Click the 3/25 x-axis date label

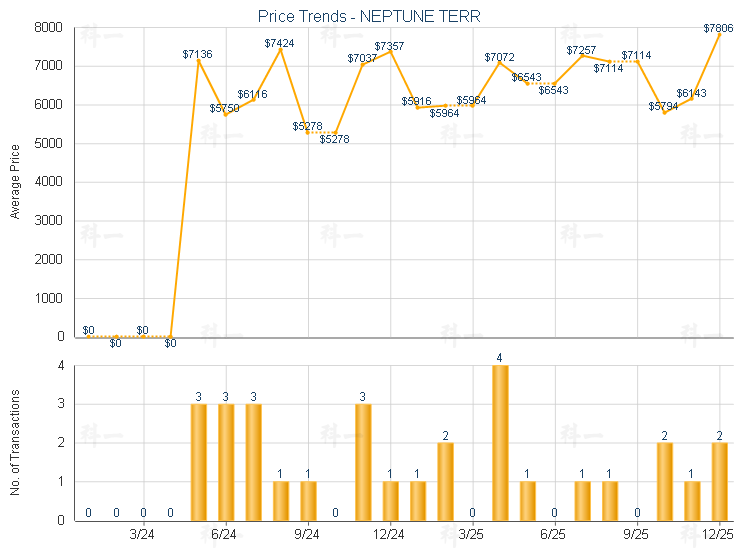[473, 536]
